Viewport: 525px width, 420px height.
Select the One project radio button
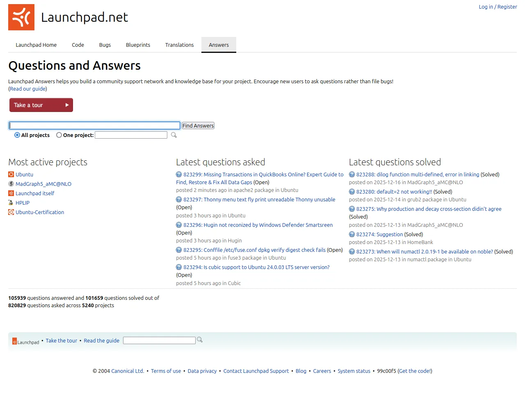(x=59, y=135)
